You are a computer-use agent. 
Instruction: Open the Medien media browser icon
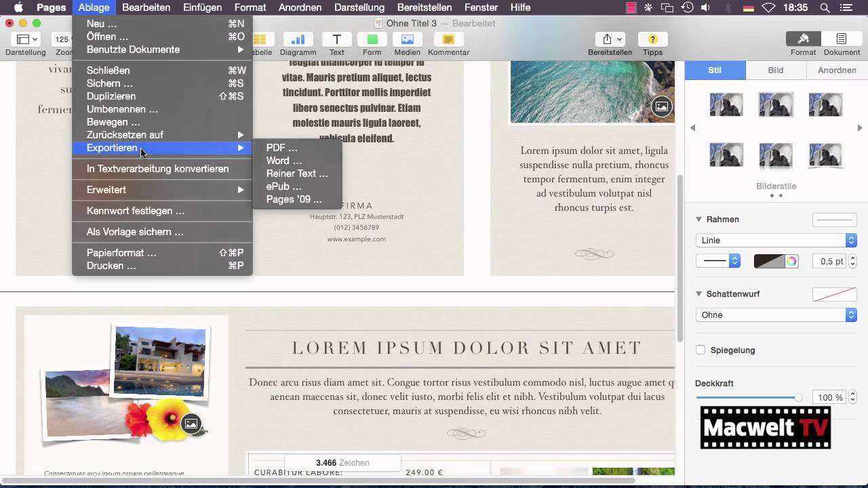point(407,39)
